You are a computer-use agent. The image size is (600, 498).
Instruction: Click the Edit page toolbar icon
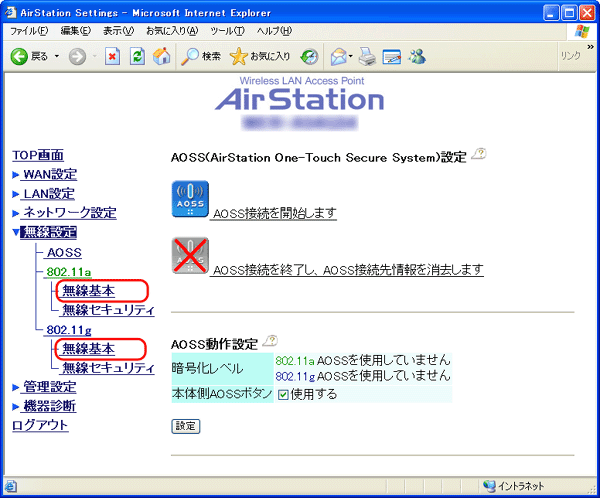tap(391, 57)
